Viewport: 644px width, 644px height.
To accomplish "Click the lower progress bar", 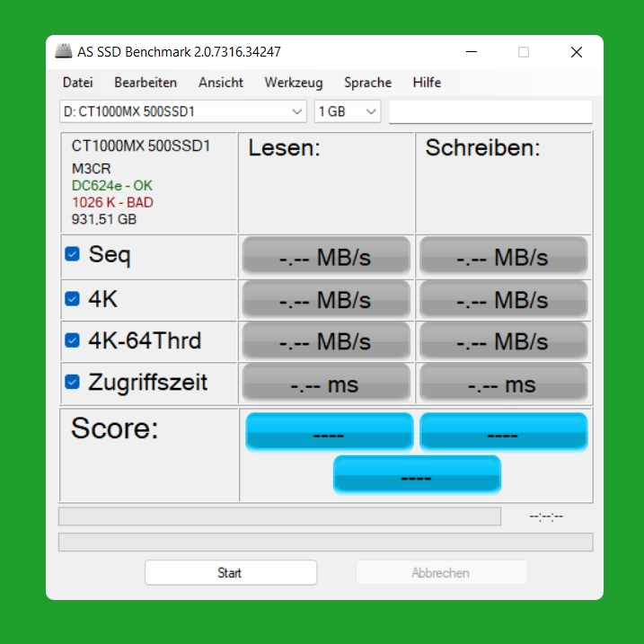I will tap(326, 543).
